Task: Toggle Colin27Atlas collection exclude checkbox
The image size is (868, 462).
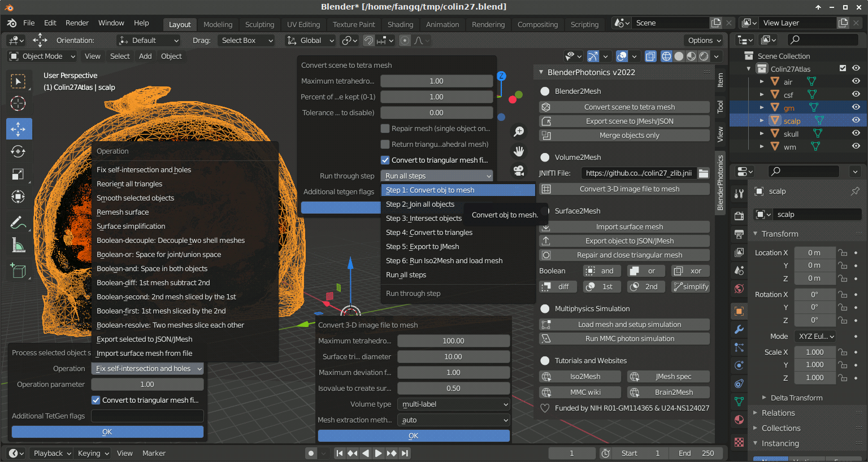Action: 843,68
